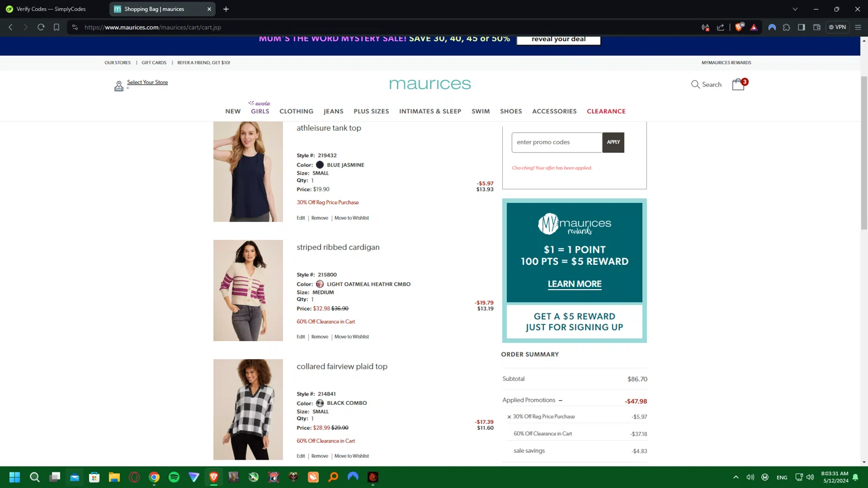Open Spotify from the taskbar
This screenshot has width=868, height=488.
tap(174, 477)
